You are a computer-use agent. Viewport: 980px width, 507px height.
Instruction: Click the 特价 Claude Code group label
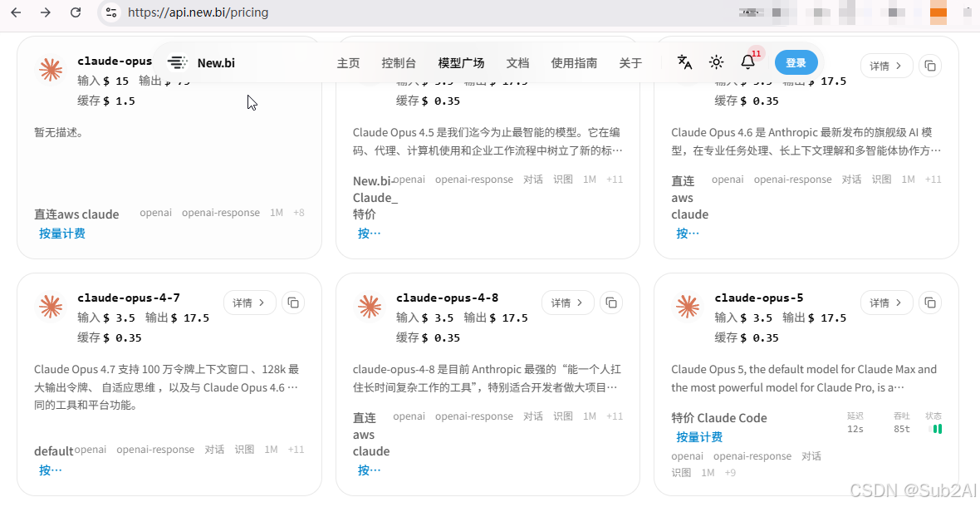pos(718,418)
